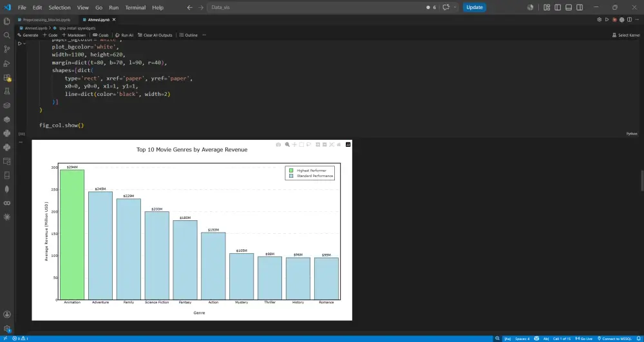Viewport: 644px width, 342px height.
Task: Toggle Standard Performance legend entry
Action: pos(311,176)
